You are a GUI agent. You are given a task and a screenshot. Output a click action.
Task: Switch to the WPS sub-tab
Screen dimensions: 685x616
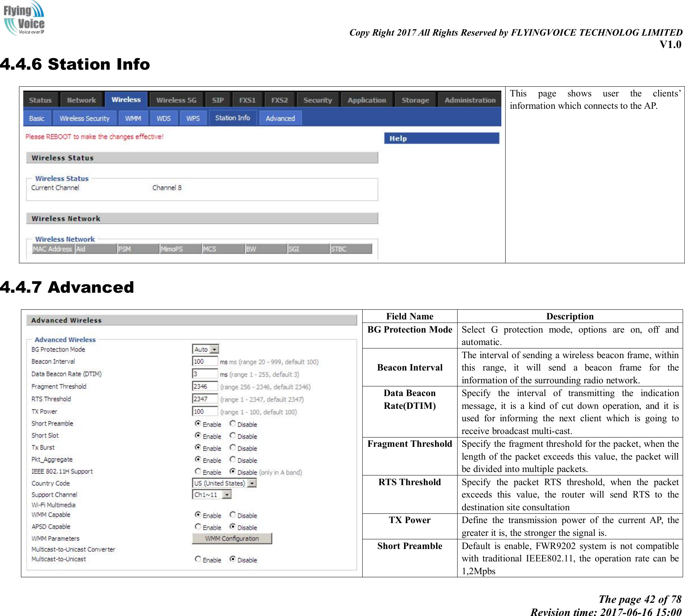tap(193, 118)
